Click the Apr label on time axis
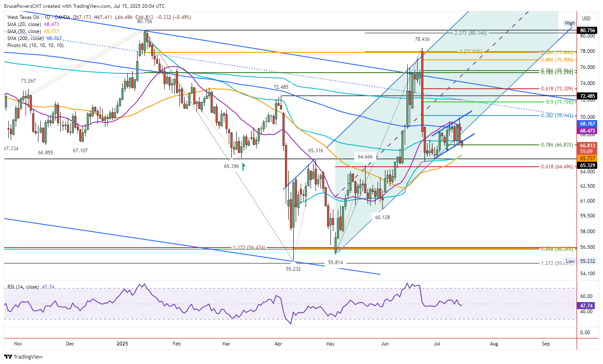This screenshot has height=364, width=603. [x=278, y=343]
